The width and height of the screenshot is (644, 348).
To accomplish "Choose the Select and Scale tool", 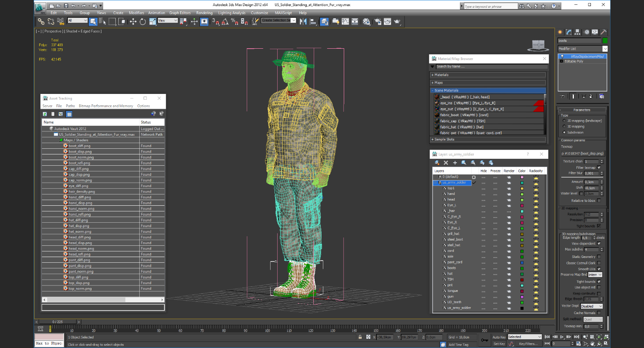I will coord(152,21).
